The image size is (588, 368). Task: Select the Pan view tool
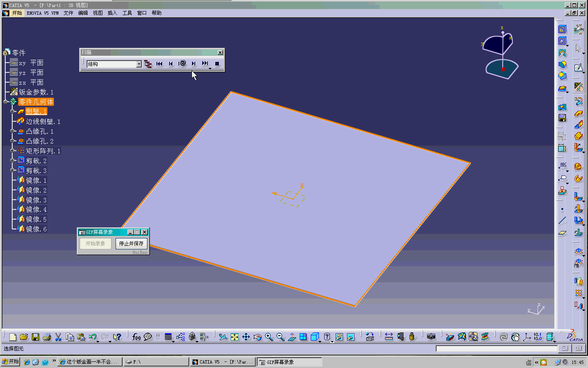(x=246, y=337)
